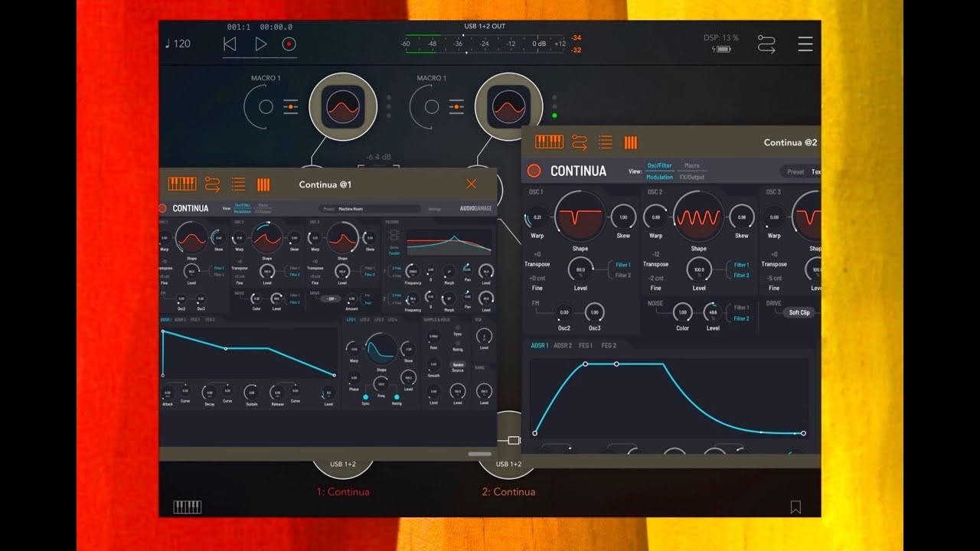
Task: Start playback with the Play button
Action: pos(260,44)
